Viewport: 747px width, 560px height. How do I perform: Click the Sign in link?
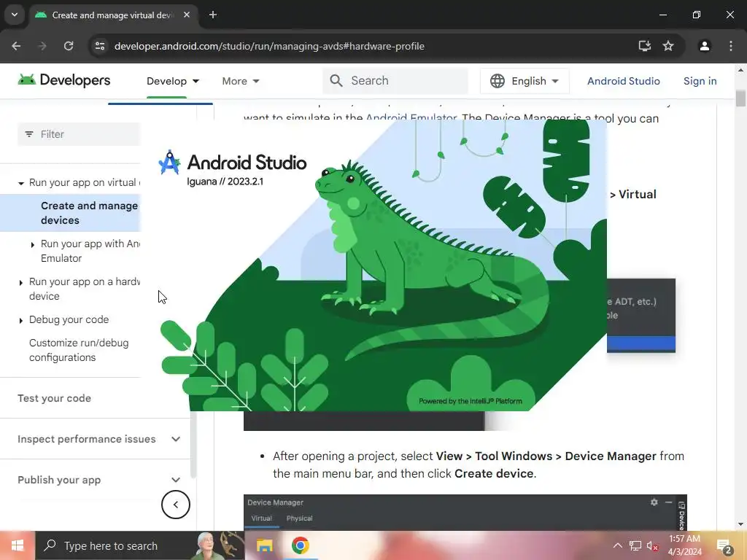700,81
